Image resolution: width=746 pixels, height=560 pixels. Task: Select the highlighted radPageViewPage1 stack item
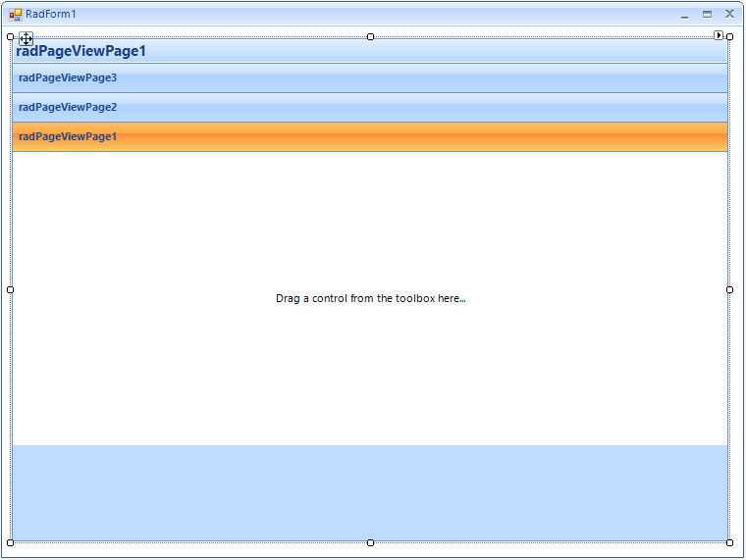[370, 137]
